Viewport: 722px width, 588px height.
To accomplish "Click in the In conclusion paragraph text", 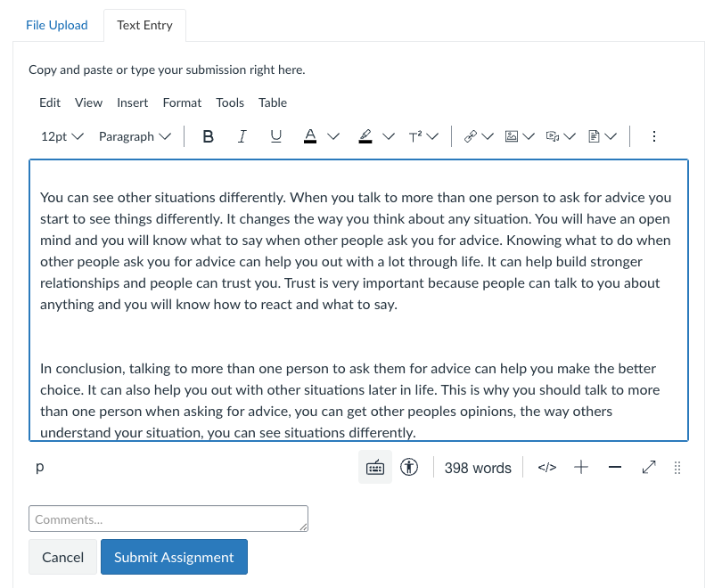I will 350,400.
